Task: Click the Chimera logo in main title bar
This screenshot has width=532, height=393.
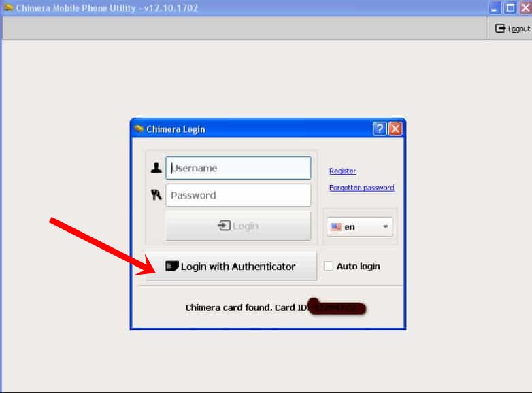Action: pyautogui.click(x=8, y=7)
